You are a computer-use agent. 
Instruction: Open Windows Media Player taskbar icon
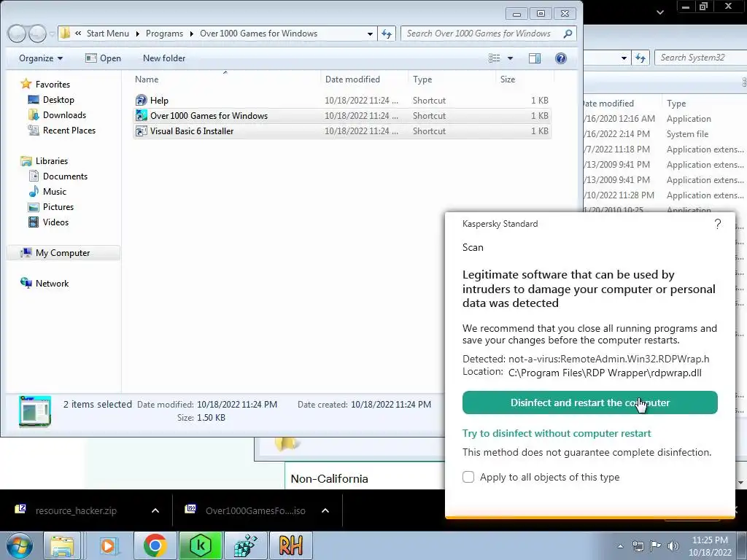[108, 545]
